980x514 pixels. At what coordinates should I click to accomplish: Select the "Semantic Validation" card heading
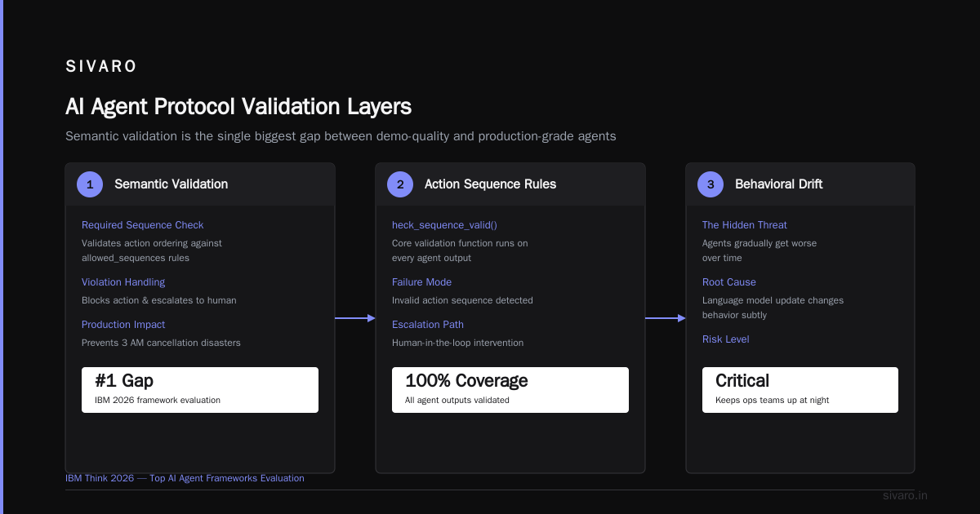click(171, 184)
